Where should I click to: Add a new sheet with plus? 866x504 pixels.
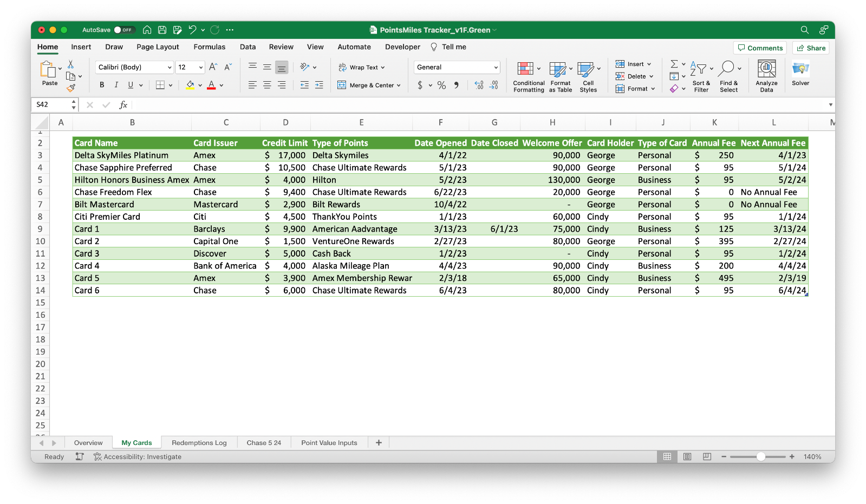point(379,443)
